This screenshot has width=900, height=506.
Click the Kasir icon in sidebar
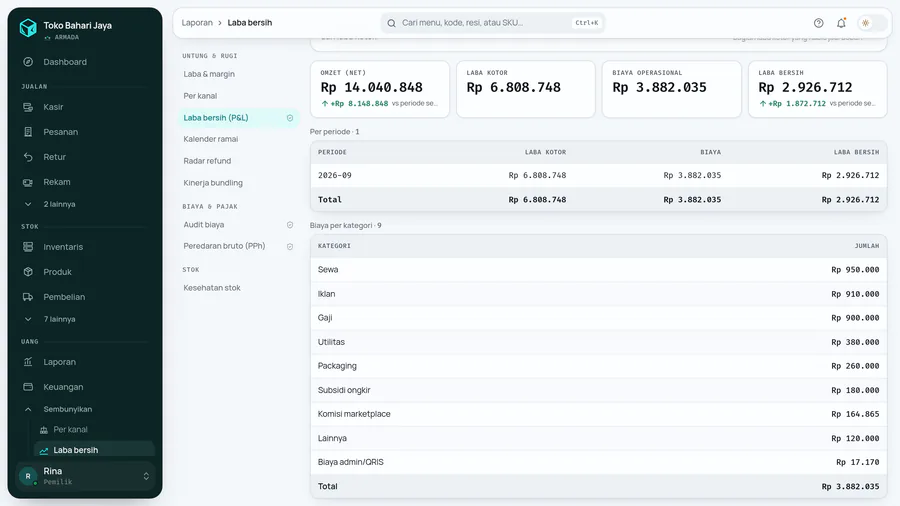(28, 107)
